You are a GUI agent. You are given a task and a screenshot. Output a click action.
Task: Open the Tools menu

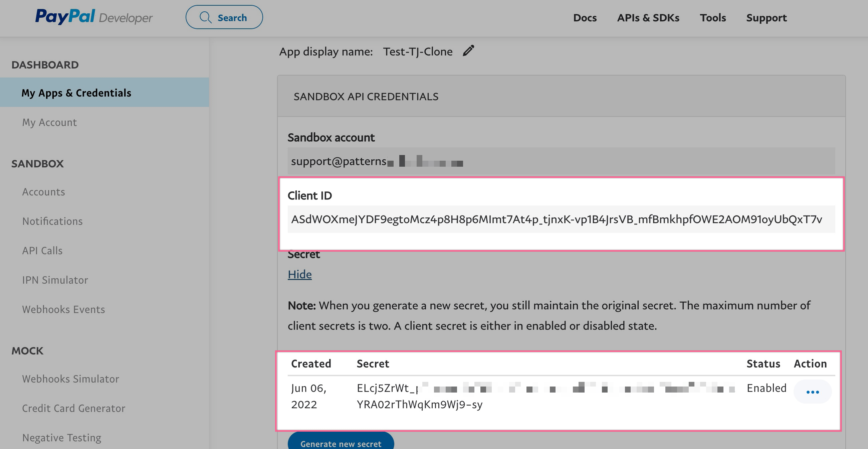[x=713, y=17]
